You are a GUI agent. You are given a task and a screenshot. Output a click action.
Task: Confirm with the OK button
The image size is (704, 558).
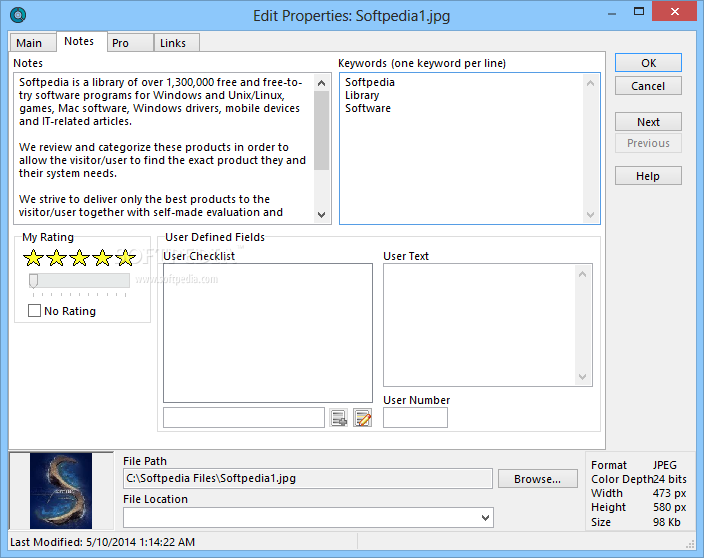click(x=648, y=63)
